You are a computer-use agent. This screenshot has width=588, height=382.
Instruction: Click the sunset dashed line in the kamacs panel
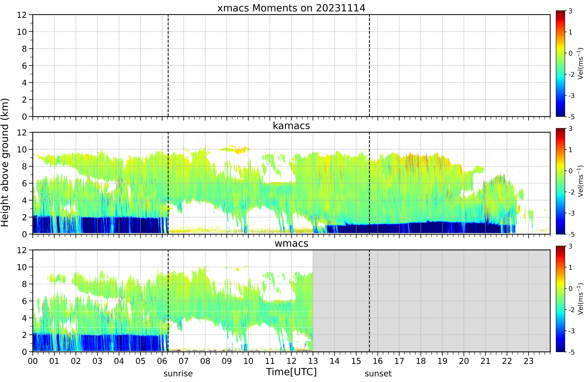coord(369,183)
